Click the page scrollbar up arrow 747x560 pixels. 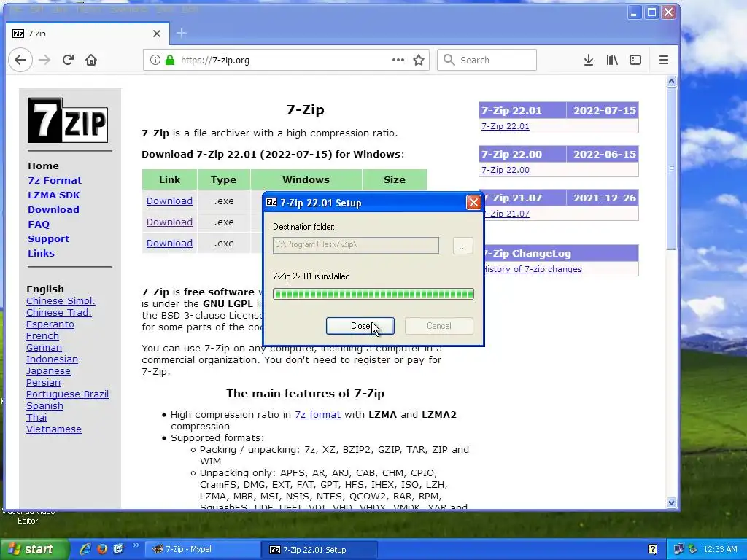pos(671,82)
